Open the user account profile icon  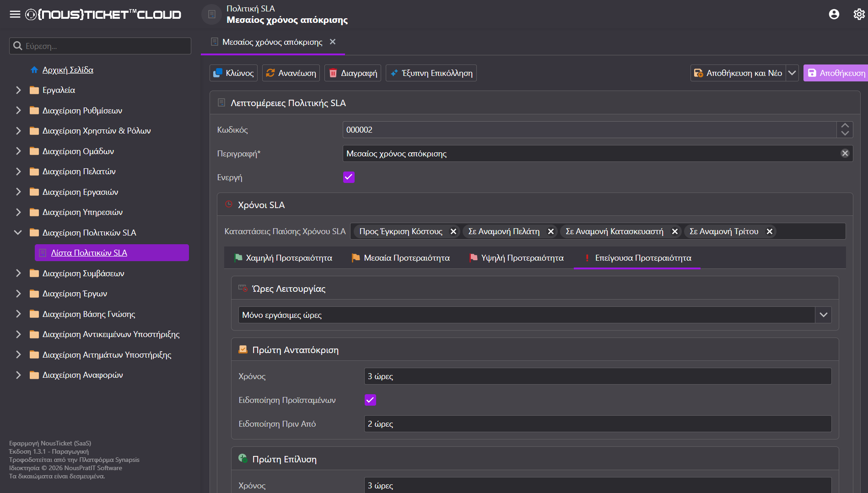point(834,14)
